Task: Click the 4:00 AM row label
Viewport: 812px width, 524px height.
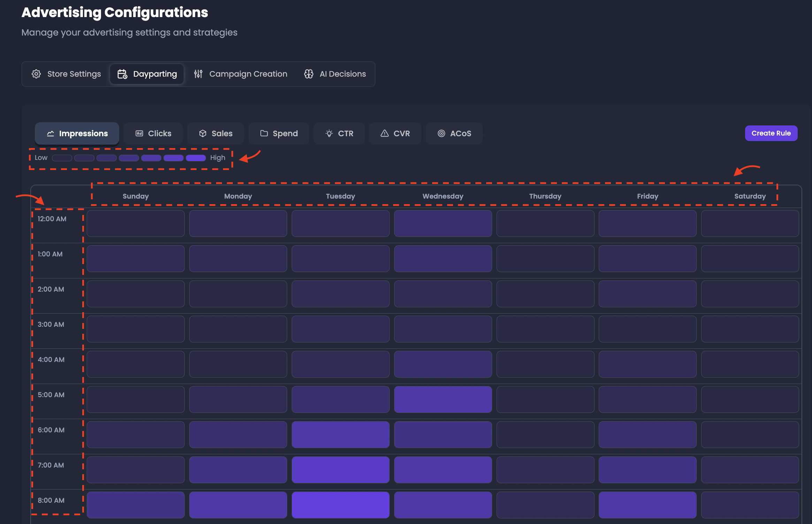Action: coord(51,360)
